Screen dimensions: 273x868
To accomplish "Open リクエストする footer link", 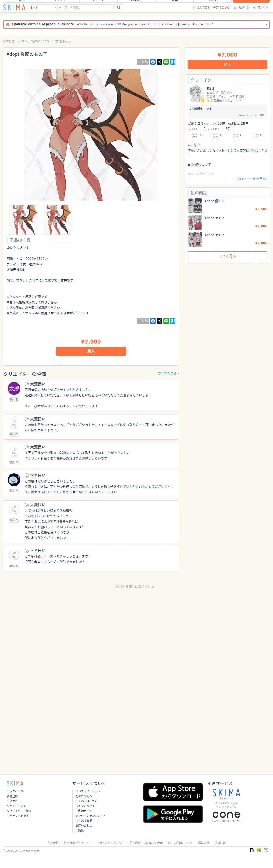I will (16, 806).
